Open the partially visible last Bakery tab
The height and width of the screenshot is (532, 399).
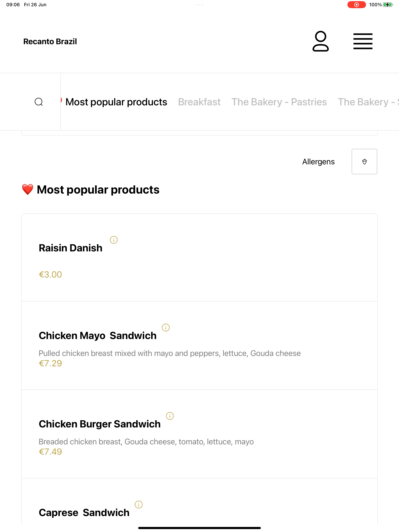point(368,102)
